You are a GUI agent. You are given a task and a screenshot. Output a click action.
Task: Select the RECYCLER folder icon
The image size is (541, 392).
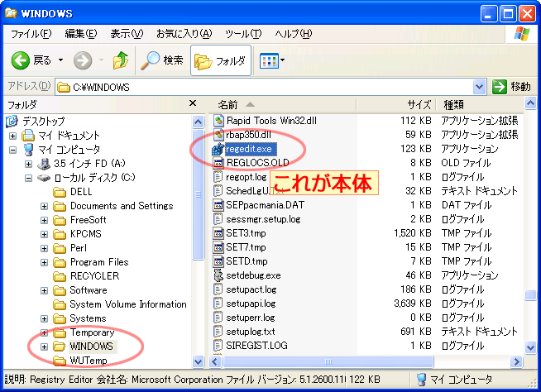[x=60, y=276]
